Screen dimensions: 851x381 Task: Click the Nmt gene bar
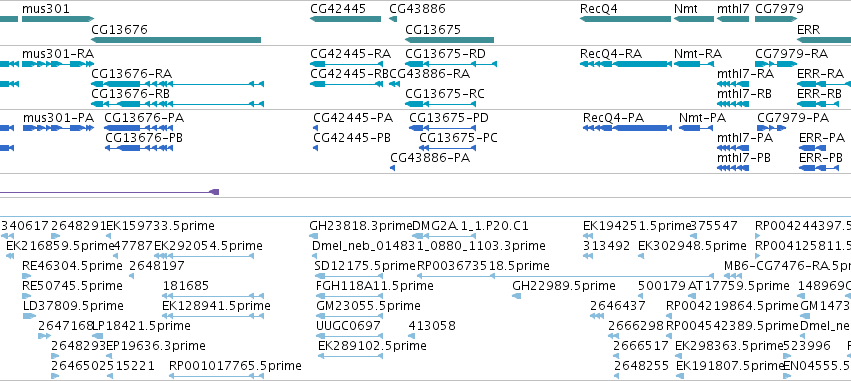tap(694, 19)
